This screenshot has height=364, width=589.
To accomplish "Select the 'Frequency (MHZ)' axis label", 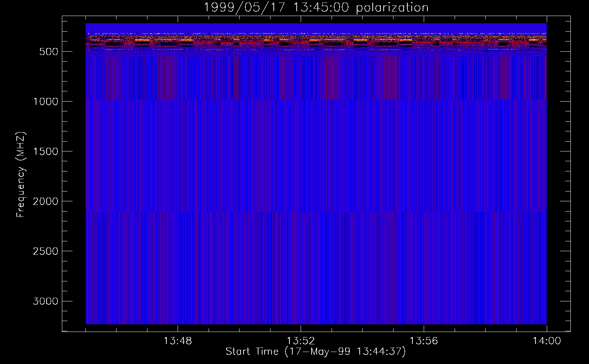I will tap(21, 174).
